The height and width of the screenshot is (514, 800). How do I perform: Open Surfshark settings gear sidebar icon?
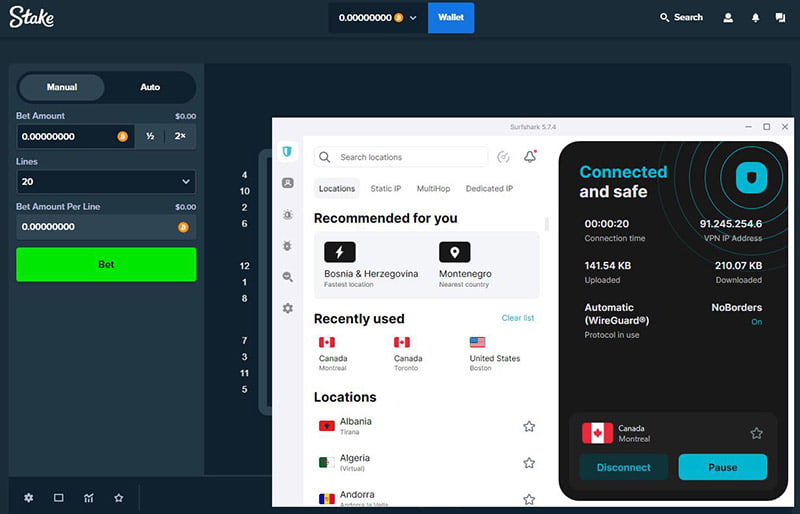point(288,308)
